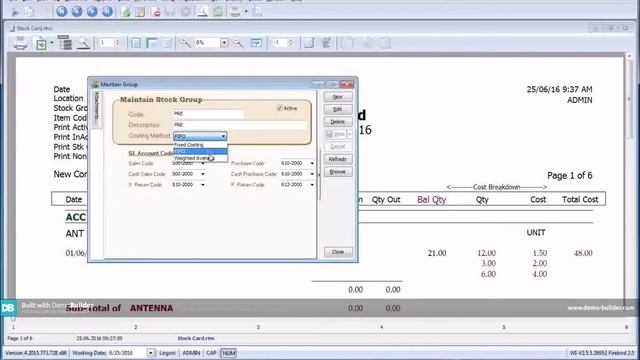Choose Weighted Average from the list
Viewport: 640px width, 360px height.
200,158
